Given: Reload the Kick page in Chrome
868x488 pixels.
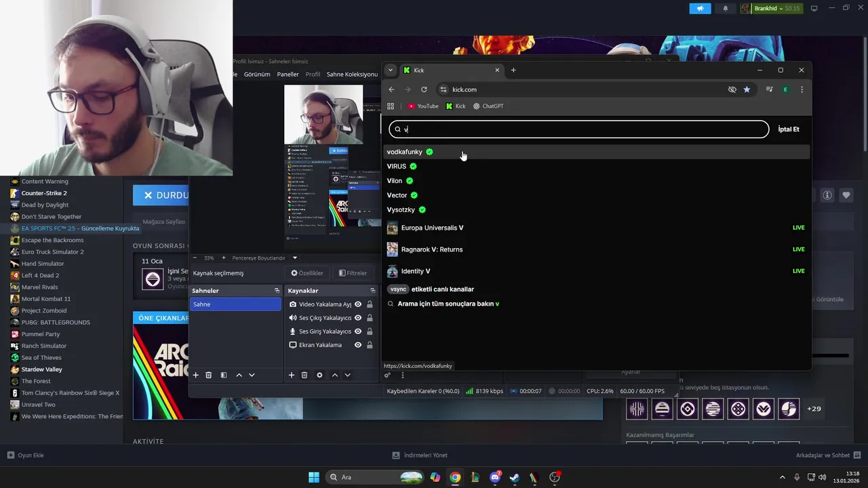Looking at the screenshot, I should point(424,89).
